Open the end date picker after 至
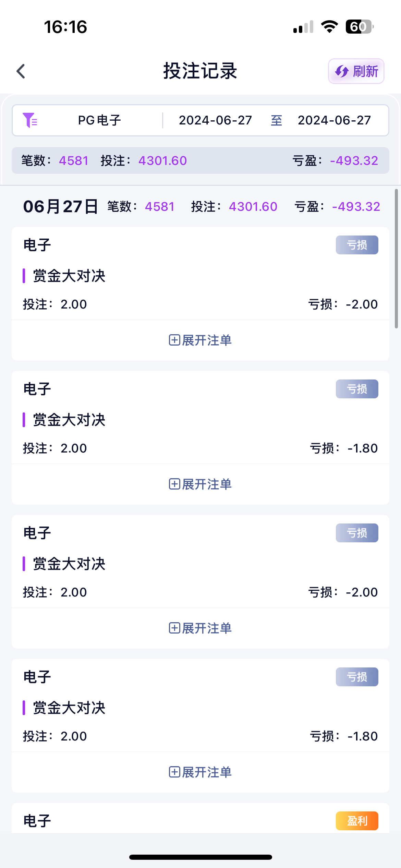The height and width of the screenshot is (868, 401). click(x=334, y=120)
